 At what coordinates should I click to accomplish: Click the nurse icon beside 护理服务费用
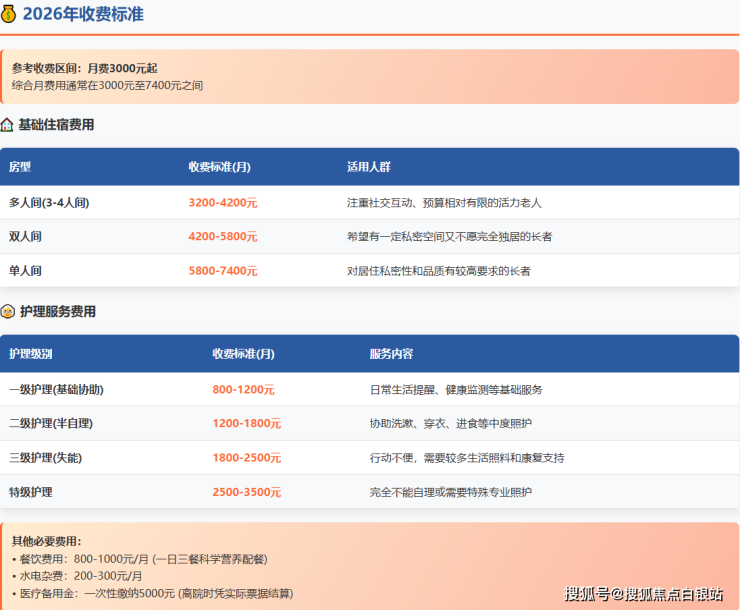8,312
